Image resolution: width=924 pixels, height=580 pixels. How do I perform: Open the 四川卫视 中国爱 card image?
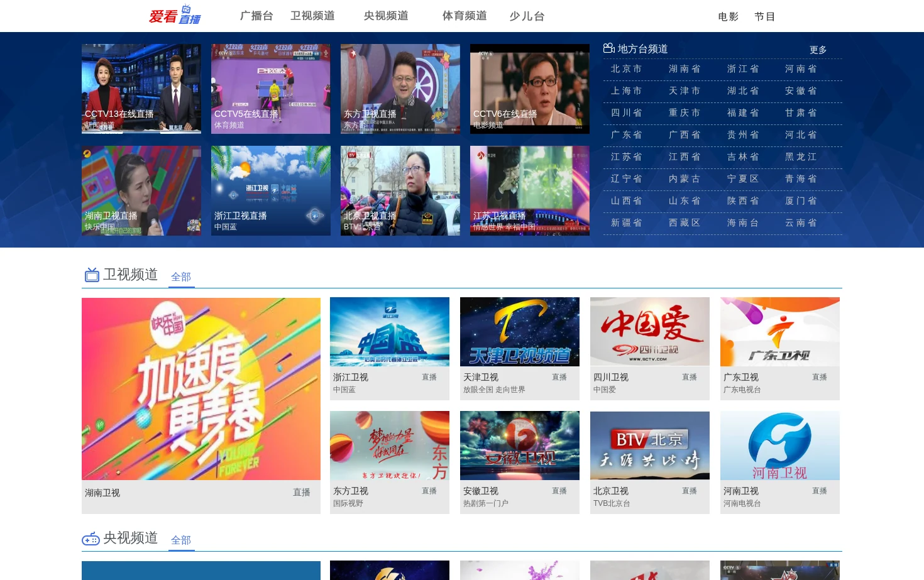pyautogui.click(x=650, y=332)
